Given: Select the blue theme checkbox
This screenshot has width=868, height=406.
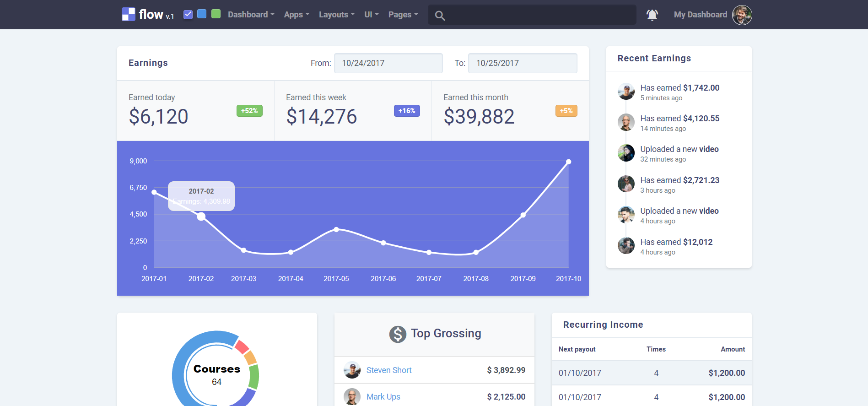Looking at the screenshot, I should [x=202, y=14].
